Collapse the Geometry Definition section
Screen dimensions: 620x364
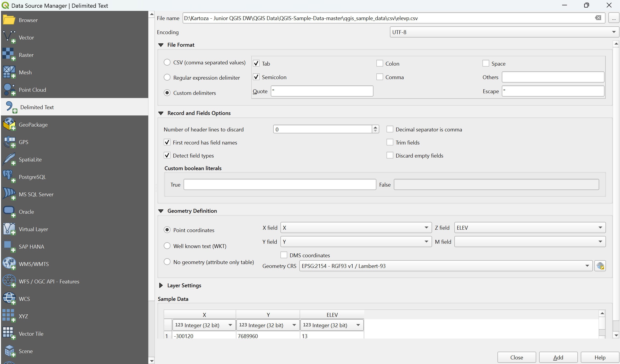(x=161, y=211)
